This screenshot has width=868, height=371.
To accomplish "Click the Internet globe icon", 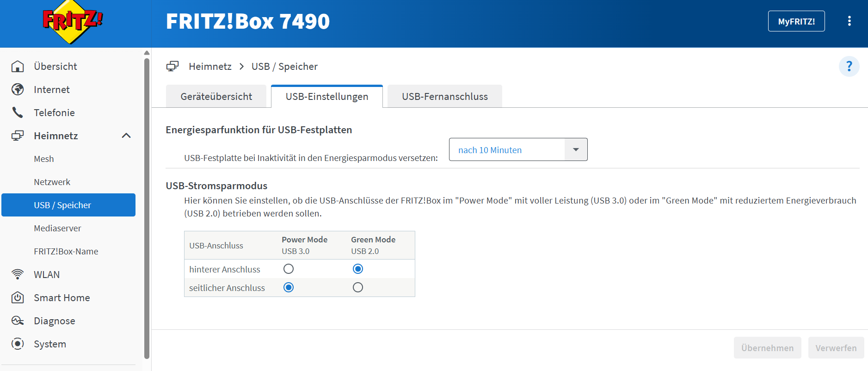I will [18, 90].
